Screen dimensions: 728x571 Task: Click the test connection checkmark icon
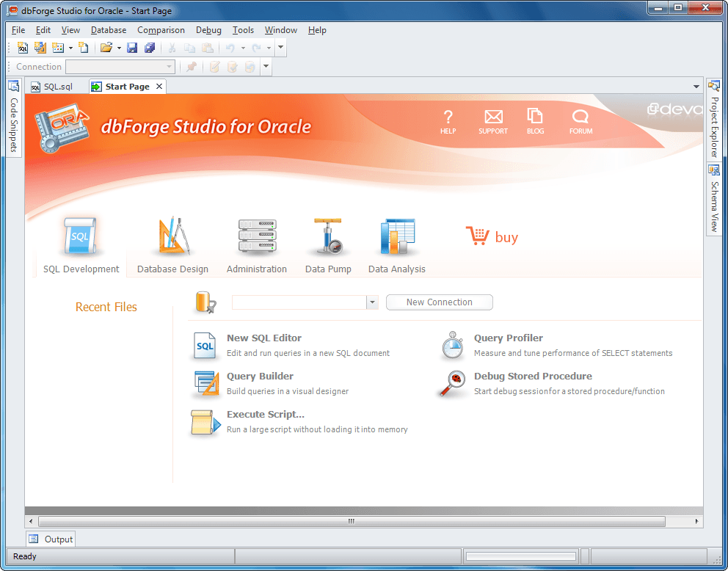click(x=232, y=67)
